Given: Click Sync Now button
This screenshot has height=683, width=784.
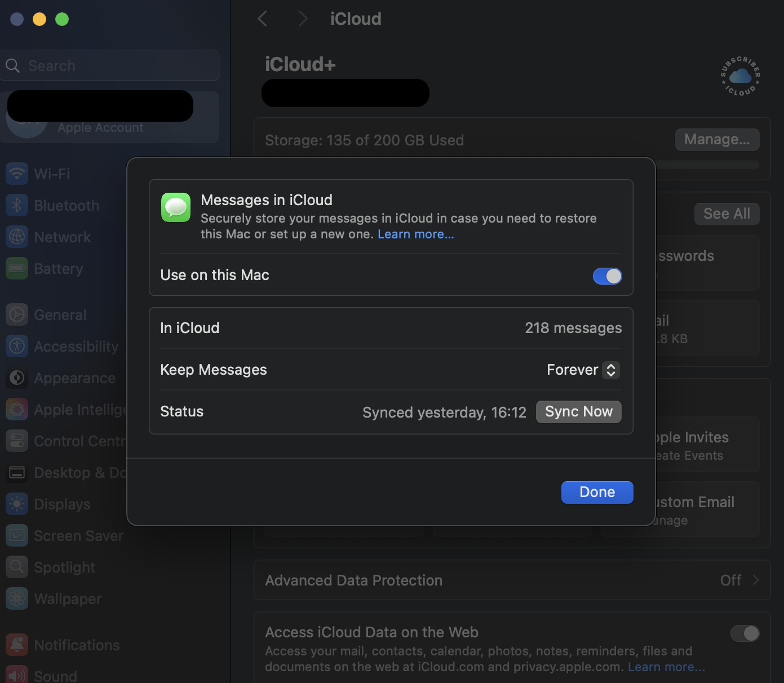Looking at the screenshot, I should (579, 411).
